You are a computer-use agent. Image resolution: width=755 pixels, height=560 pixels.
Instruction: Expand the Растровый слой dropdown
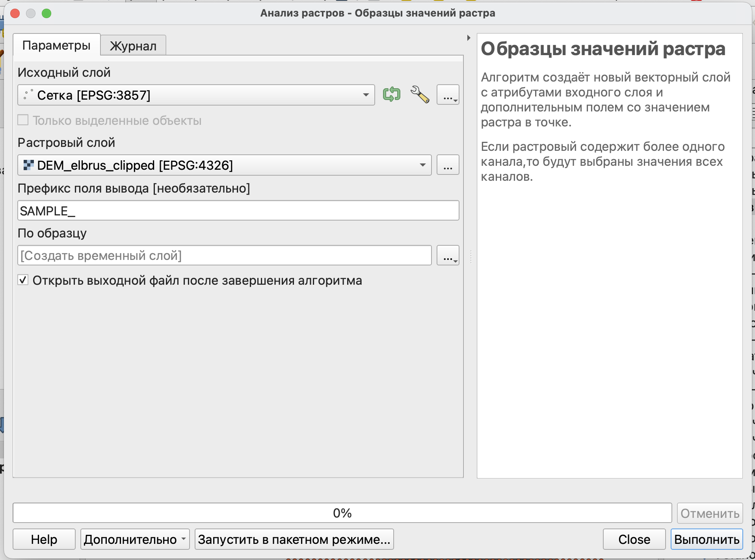pyautogui.click(x=422, y=165)
